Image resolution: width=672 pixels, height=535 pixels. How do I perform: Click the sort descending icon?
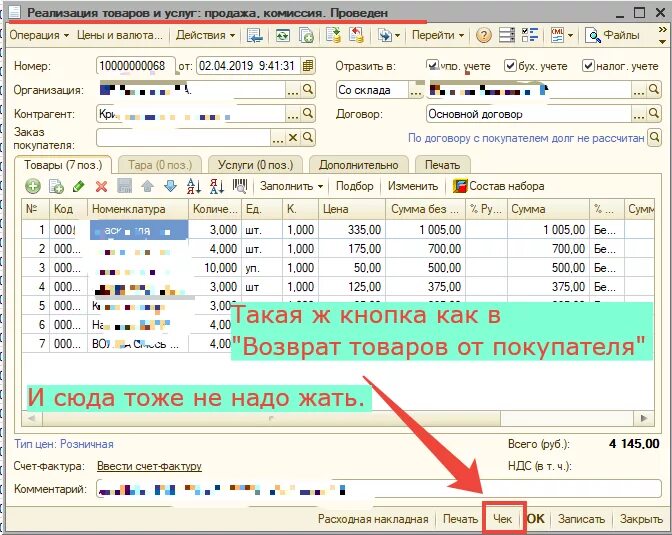(x=217, y=186)
